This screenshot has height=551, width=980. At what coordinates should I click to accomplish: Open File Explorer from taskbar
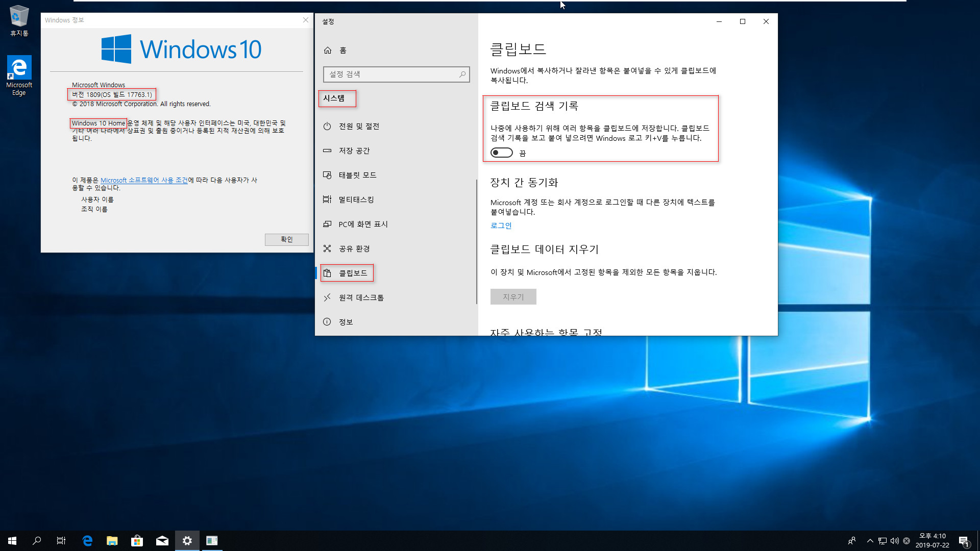pyautogui.click(x=112, y=541)
